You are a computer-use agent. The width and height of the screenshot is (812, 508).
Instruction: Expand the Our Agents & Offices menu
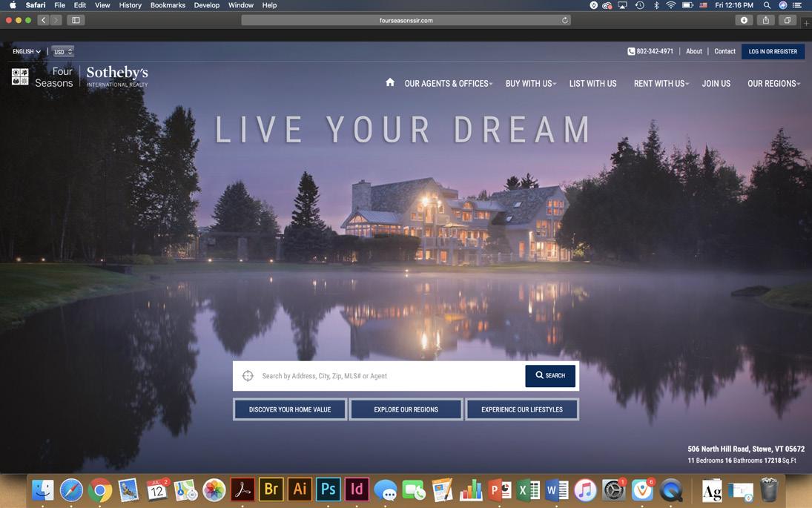449,83
